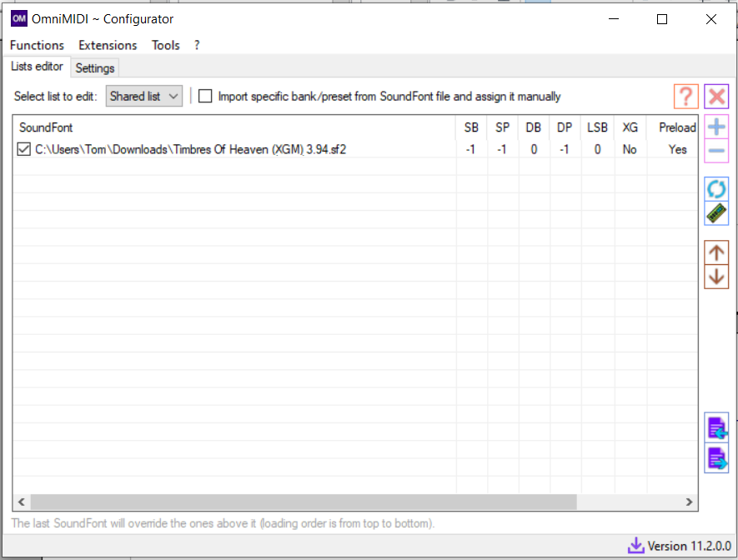
Task: Open the Shared list dropdown
Action: click(144, 97)
